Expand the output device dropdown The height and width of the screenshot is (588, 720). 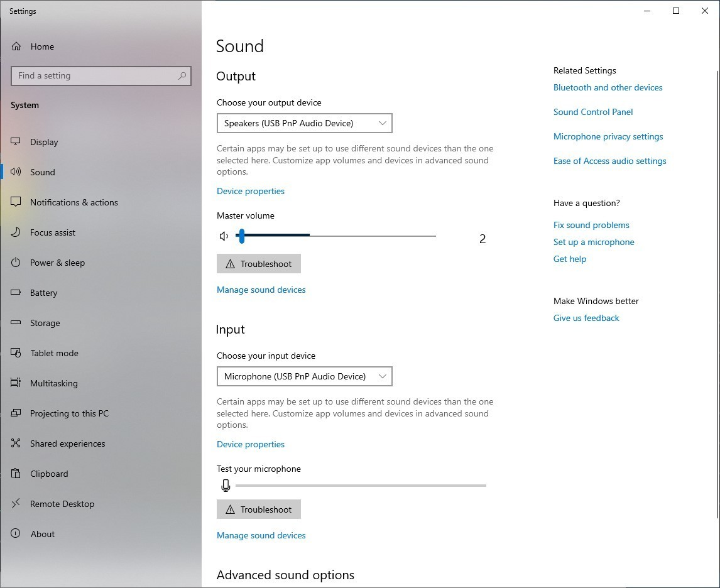pos(304,123)
